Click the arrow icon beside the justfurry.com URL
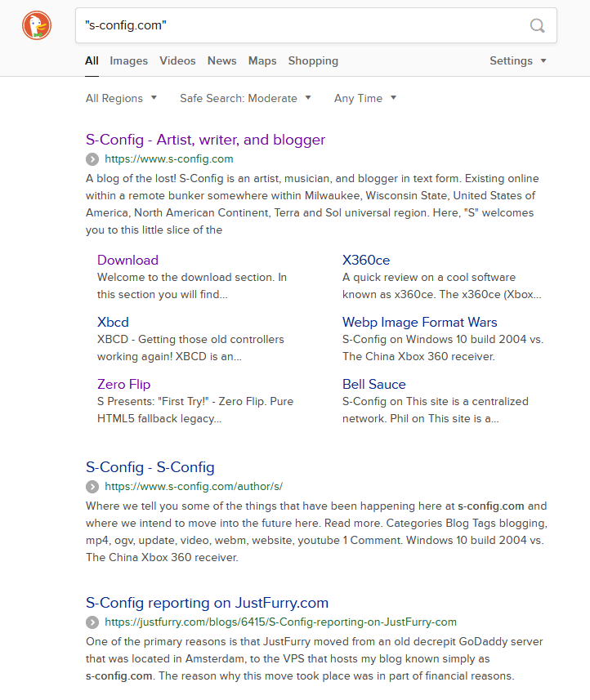Image resolution: width=590 pixels, height=700 pixels. [92, 622]
